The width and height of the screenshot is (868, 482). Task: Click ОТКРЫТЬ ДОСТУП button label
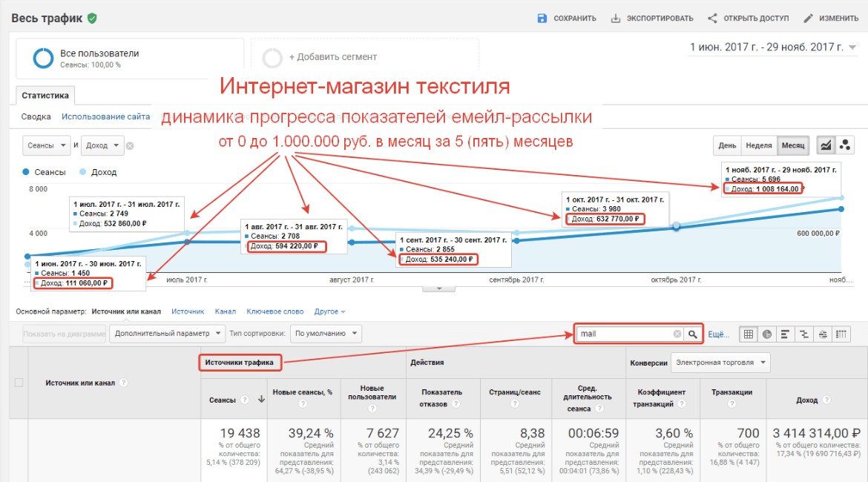pyautogui.click(x=756, y=19)
